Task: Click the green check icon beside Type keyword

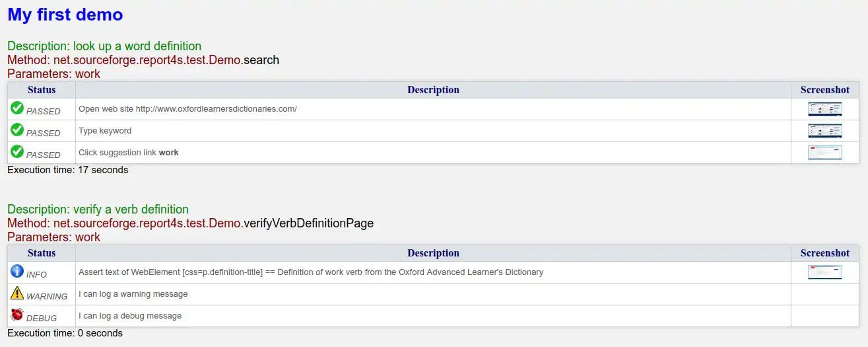Action: [x=17, y=130]
